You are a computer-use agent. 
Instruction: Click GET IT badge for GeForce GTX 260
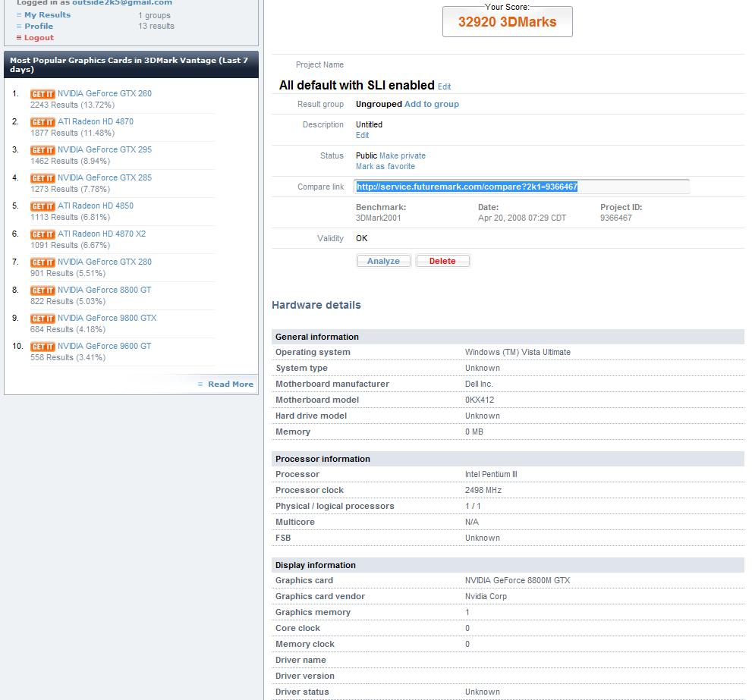[x=42, y=94]
